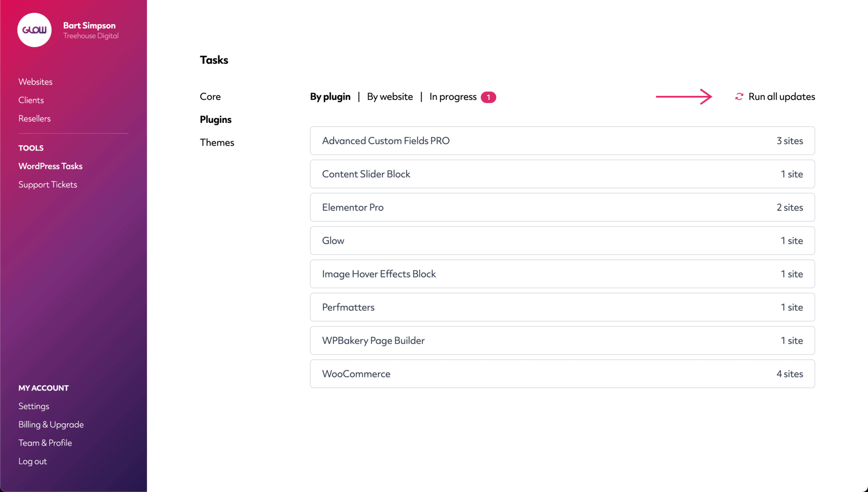
Task: Click the refresh icon beside Run all updates
Action: click(x=739, y=97)
